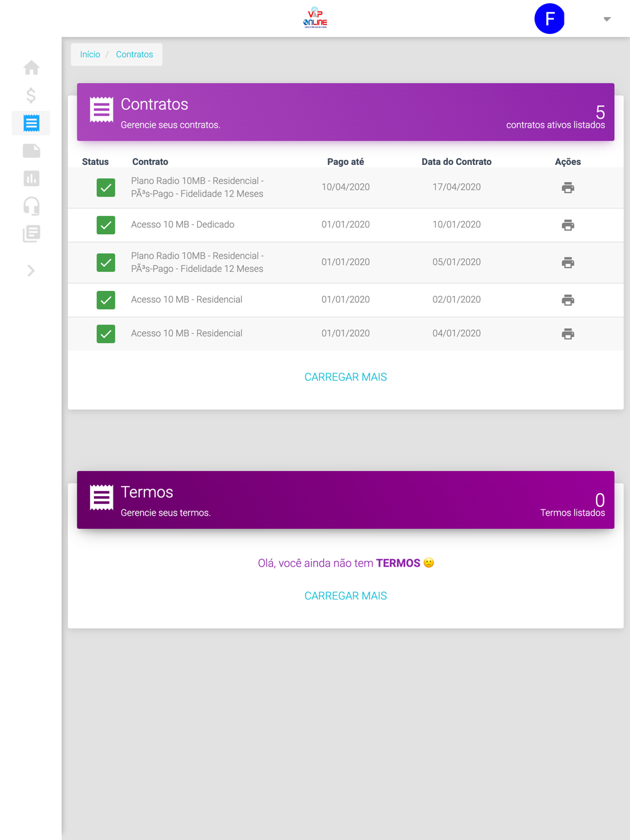Viewport: 630px width, 840px height.
Task: Open the headset support icon
Action: tap(31, 206)
